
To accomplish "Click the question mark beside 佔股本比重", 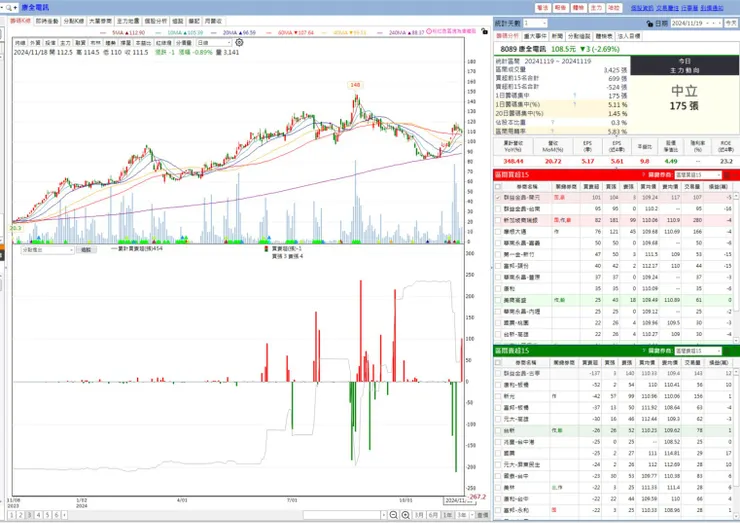I will pos(552,123).
